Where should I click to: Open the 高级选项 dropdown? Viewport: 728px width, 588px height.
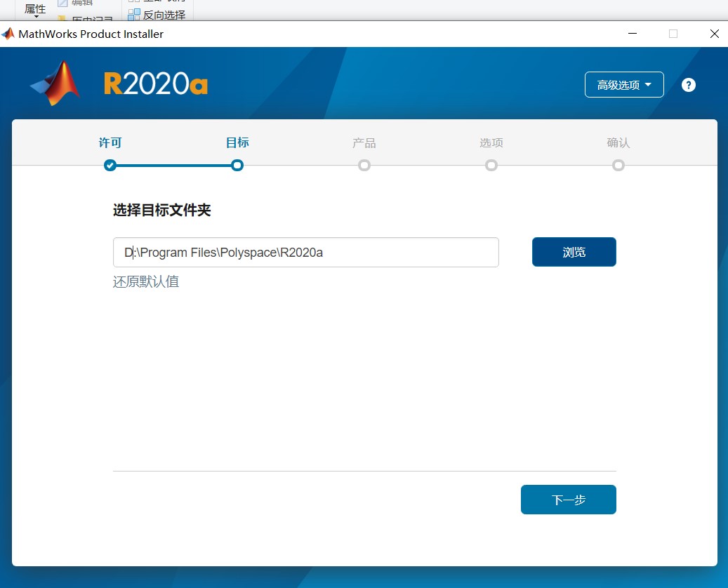(623, 84)
